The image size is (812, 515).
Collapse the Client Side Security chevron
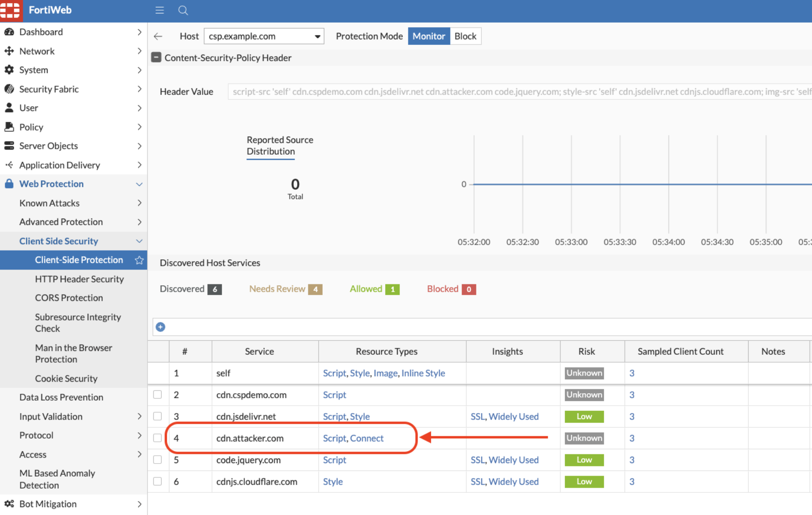point(139,241)
